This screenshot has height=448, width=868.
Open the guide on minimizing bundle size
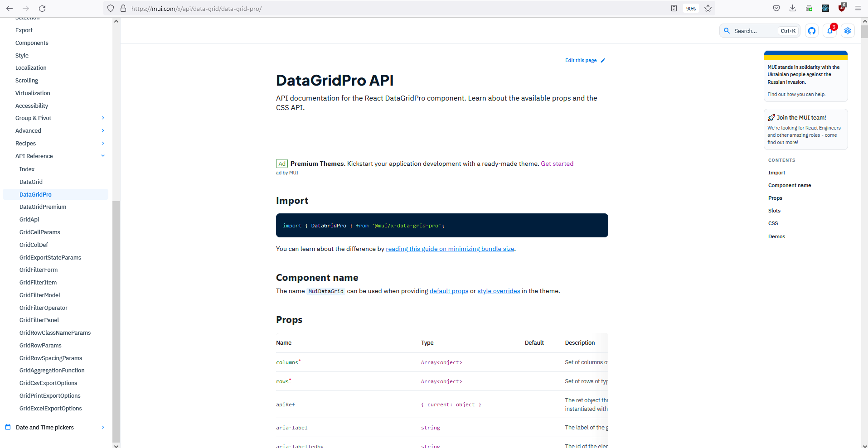[450, 249]
